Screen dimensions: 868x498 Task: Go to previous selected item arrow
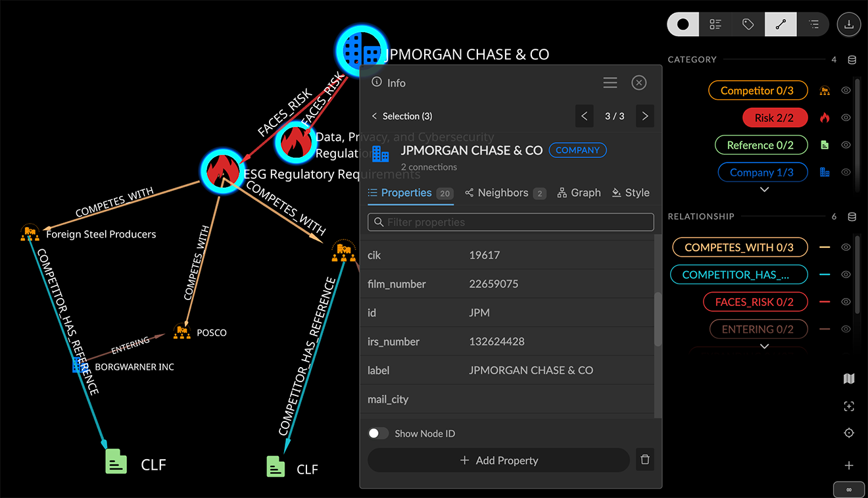pyautogui.click(x=584, y=116)
